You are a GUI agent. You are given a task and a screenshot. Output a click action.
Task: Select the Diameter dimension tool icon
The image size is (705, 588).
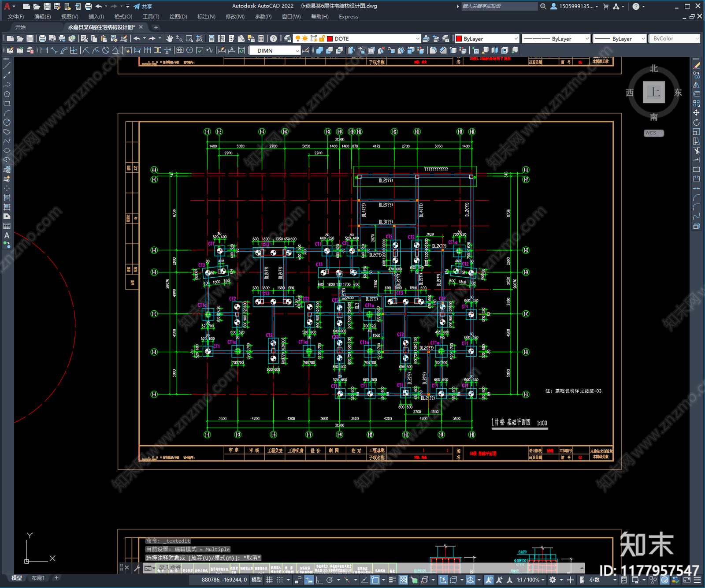[x=106, y=50]
